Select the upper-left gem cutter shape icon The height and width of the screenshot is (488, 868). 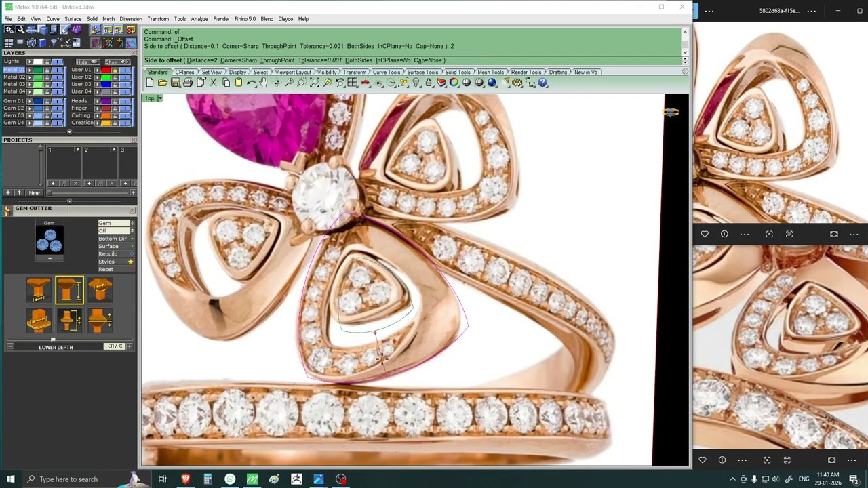(39, 290)
